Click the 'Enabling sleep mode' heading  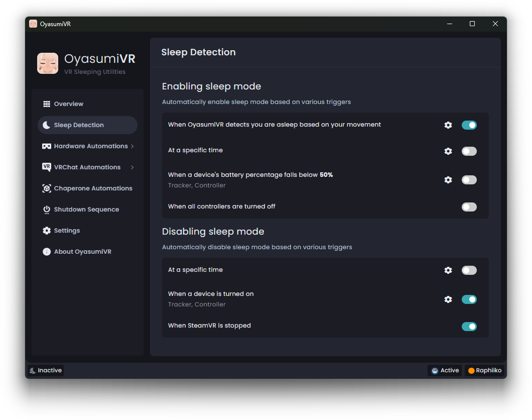point(211,86)
